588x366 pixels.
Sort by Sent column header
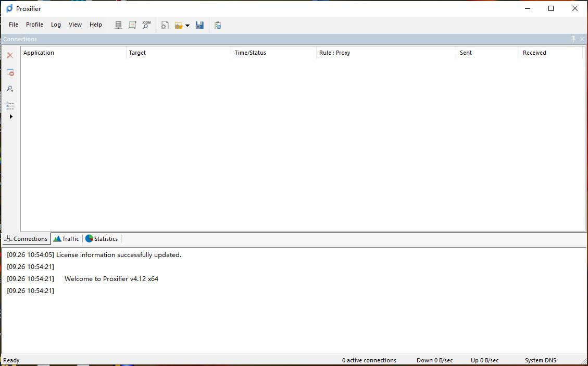[x=488, y=53]
